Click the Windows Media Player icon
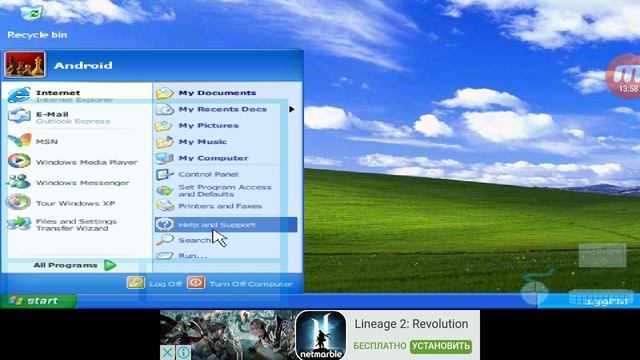 (x=19, y=161)
